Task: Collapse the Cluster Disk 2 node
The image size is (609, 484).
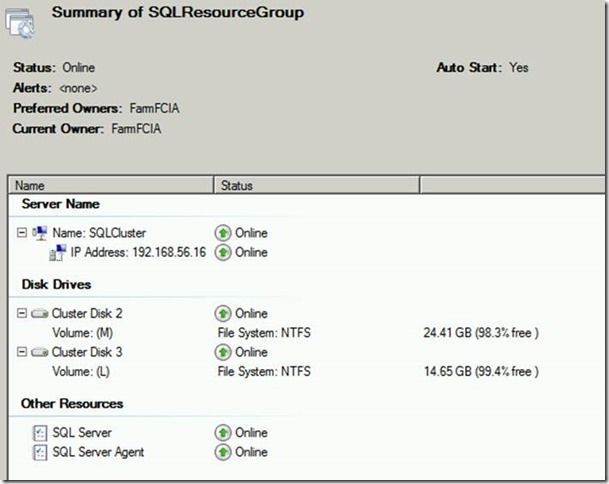Action: click(x=22, y=313)
